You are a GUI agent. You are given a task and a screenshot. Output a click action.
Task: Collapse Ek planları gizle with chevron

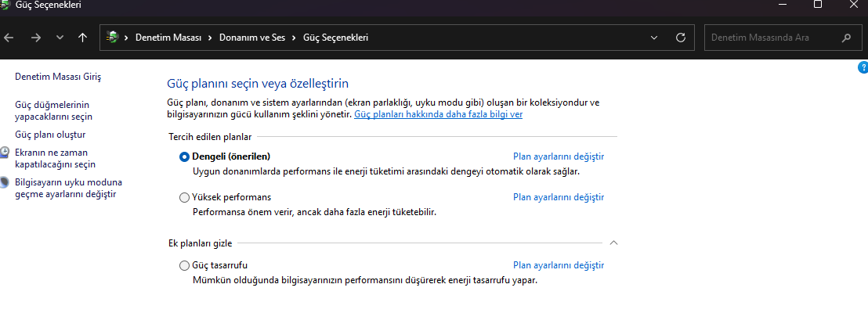(613, 243)
